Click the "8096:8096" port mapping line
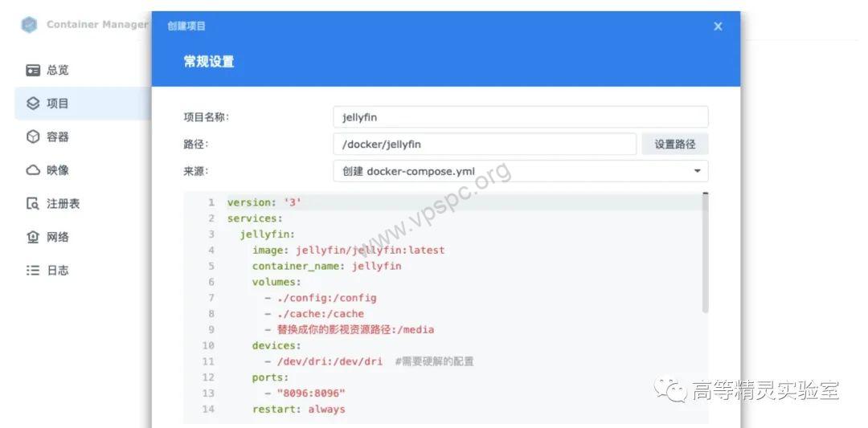 coord(305,393)
